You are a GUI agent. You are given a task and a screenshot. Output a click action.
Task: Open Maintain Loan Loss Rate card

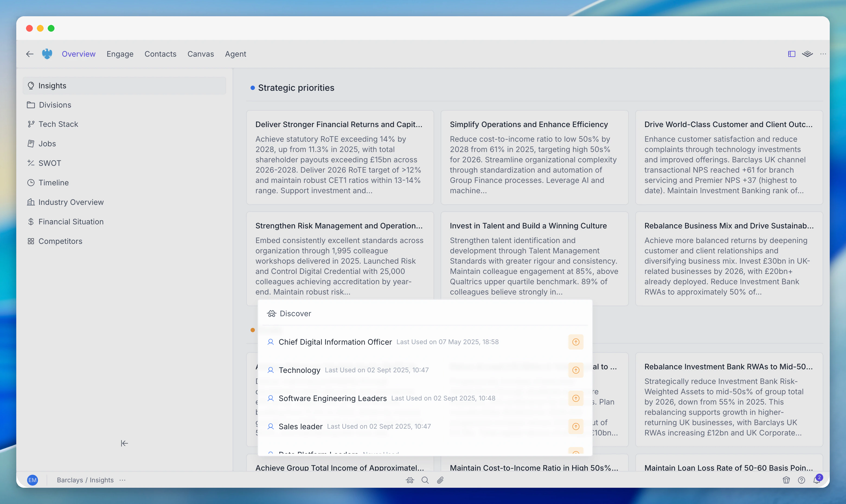pos(729,463)
